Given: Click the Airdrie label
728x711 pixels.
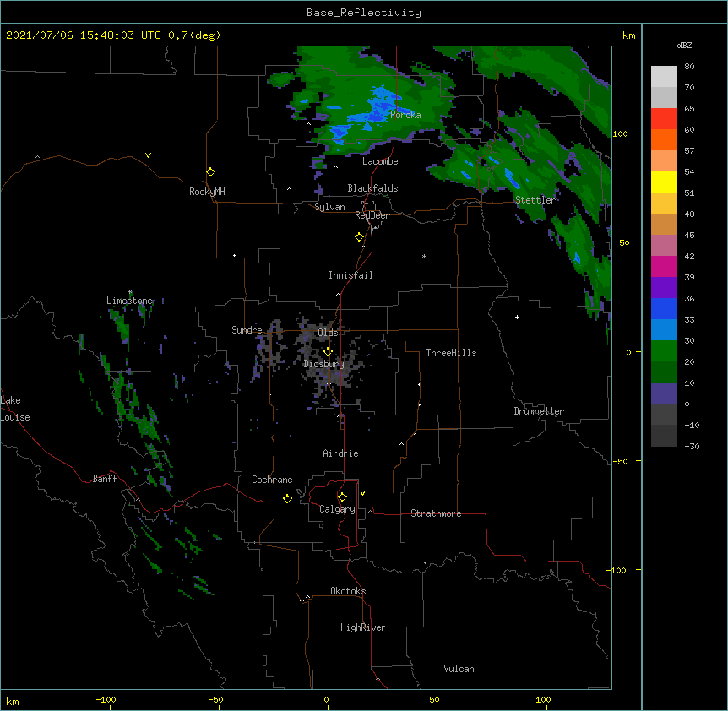Looking at the screenshot, I should (x=341, y=453).
